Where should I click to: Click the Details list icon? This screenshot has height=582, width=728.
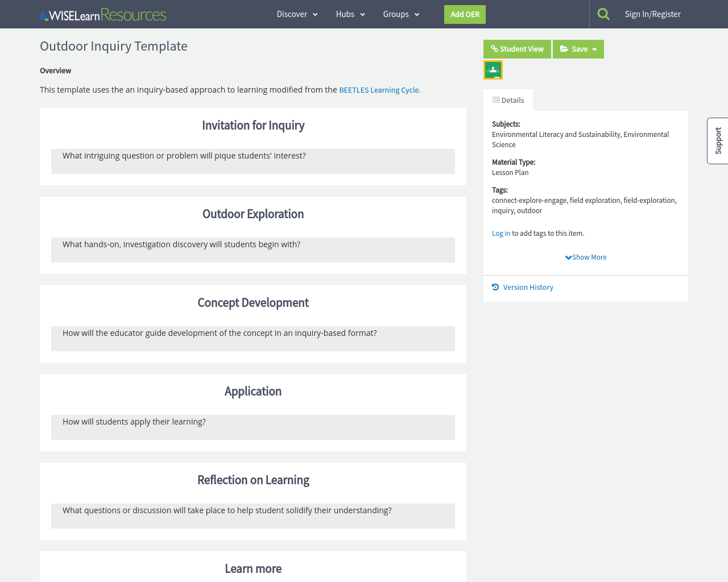[496, 100]
